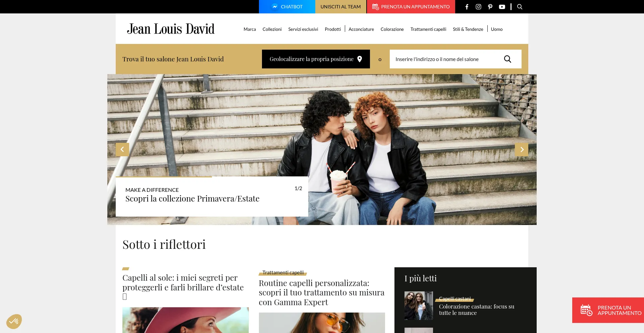Click the Pinterest icon in top bar
Screen dimensions: 644x333
[490, 7]
